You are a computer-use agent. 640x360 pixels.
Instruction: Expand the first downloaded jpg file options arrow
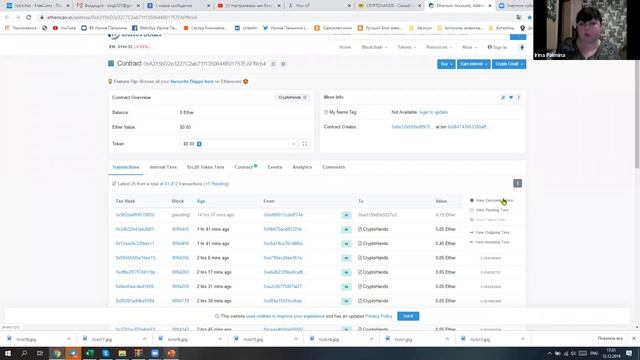[69, 339]
